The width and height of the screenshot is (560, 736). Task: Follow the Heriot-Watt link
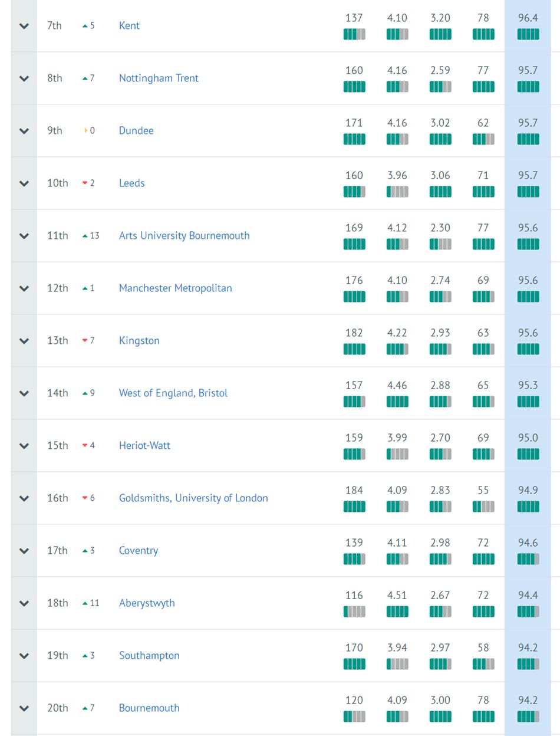pos(144,445)
